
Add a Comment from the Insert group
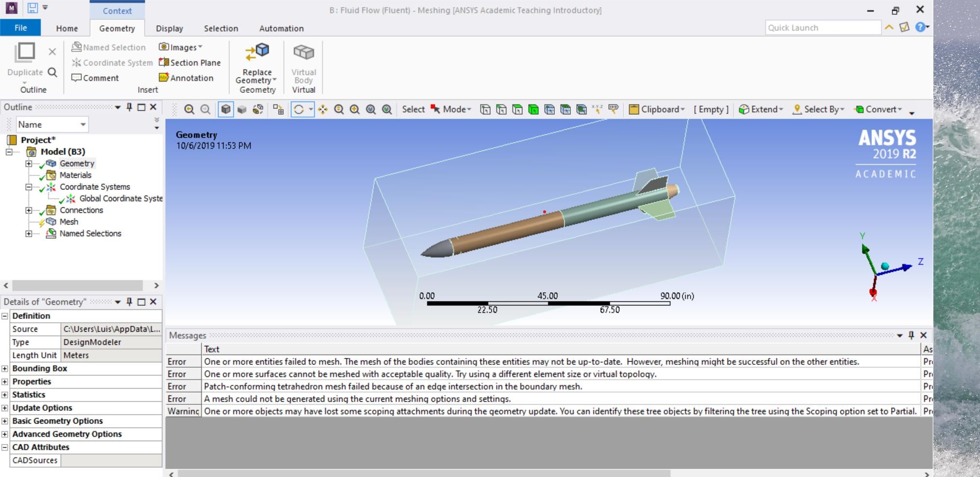(x=95, y=78)
